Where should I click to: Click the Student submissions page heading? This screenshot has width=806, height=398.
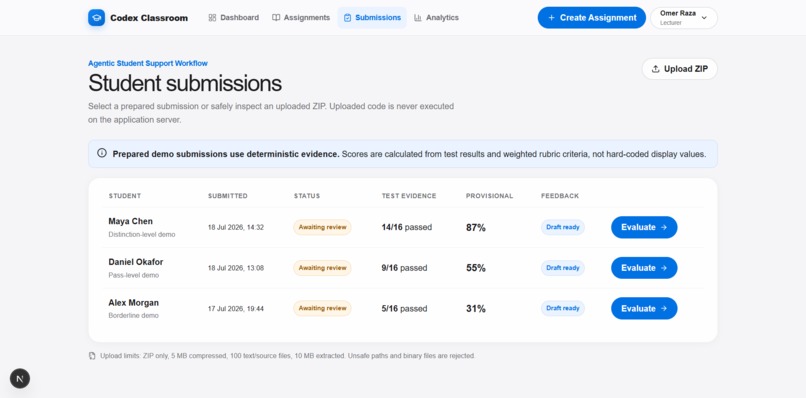pos(185,83)
